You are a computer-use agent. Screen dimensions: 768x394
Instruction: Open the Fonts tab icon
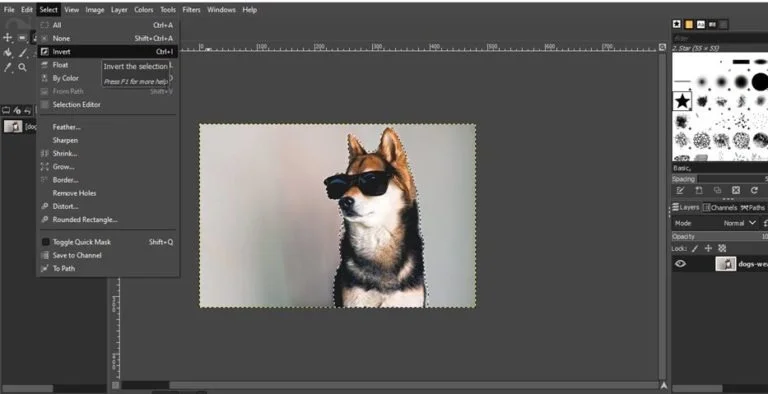[700, 24]
